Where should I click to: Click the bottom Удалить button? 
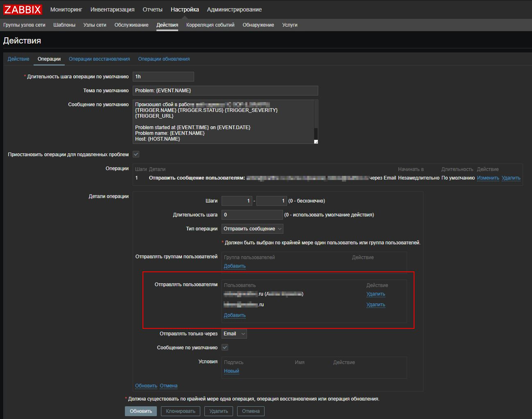coord(219,411)
